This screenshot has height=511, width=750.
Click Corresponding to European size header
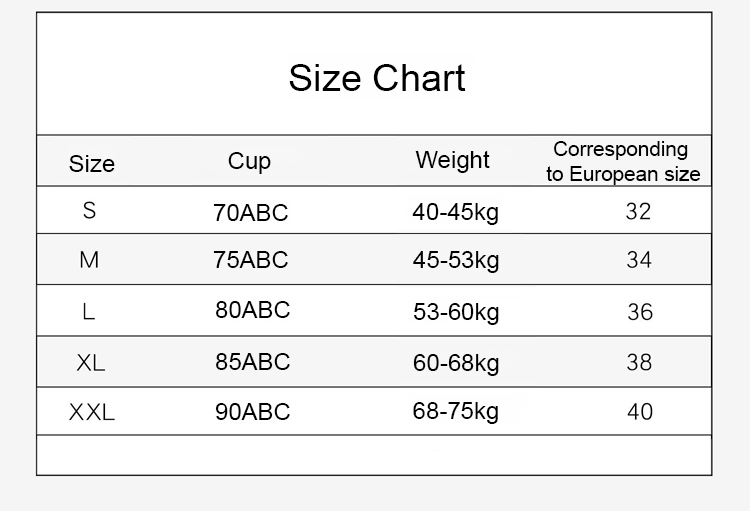click(x=622, y=162)
